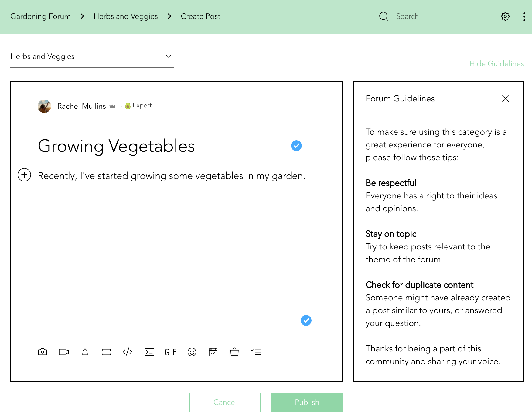Upload a file with the upload icon
Screen dimensions: 532x420
tap(85, 352)
